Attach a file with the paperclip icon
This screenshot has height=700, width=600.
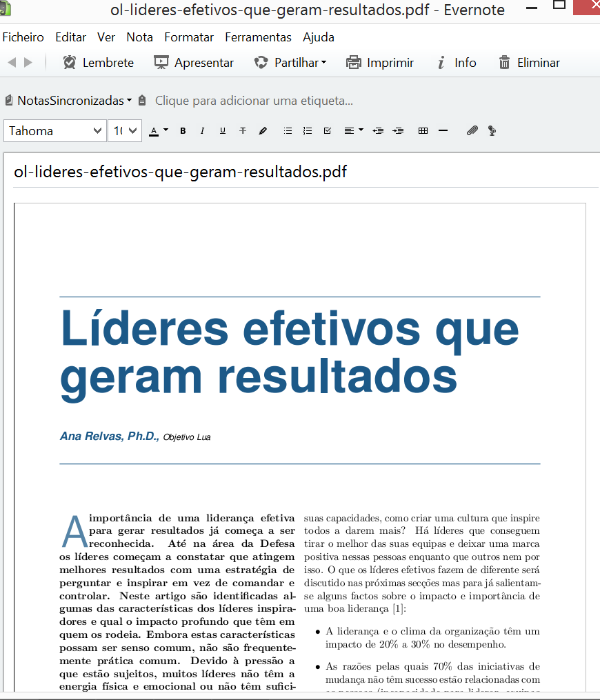[x=472, y=130]
